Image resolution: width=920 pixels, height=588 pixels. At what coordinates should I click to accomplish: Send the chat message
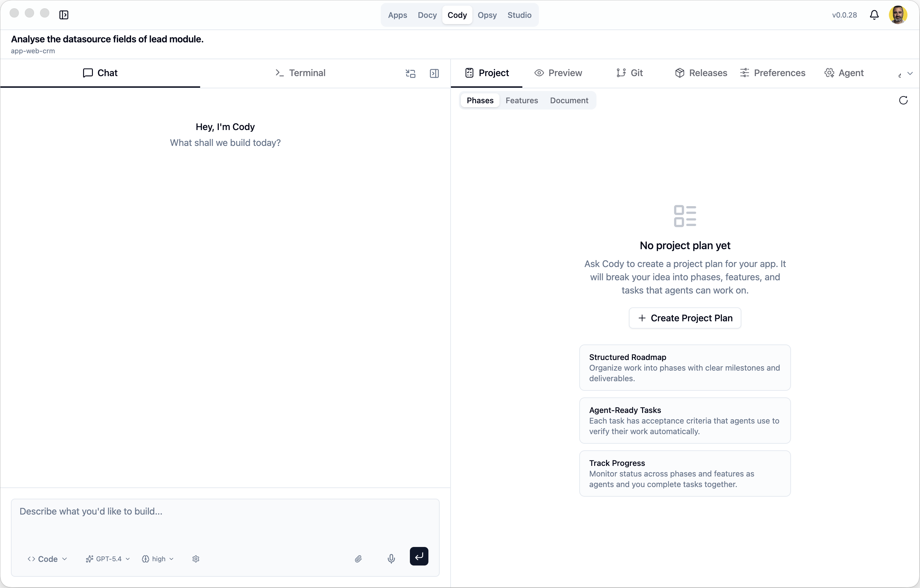point(419,557)
